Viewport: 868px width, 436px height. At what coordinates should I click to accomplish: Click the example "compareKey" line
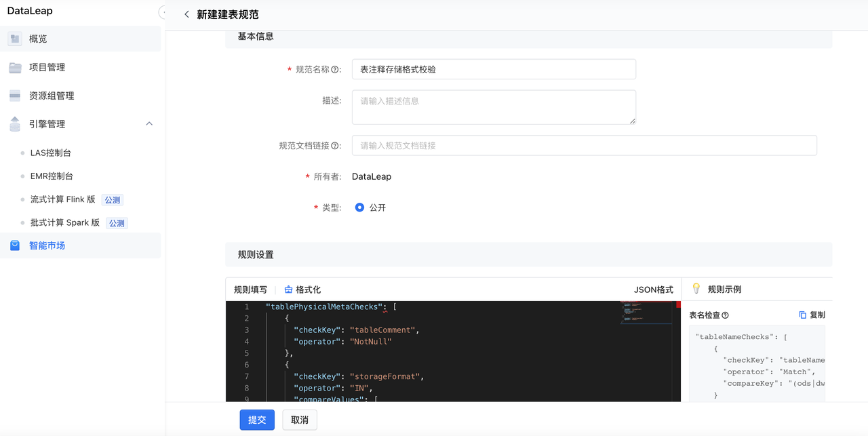[x=774, y=383]
